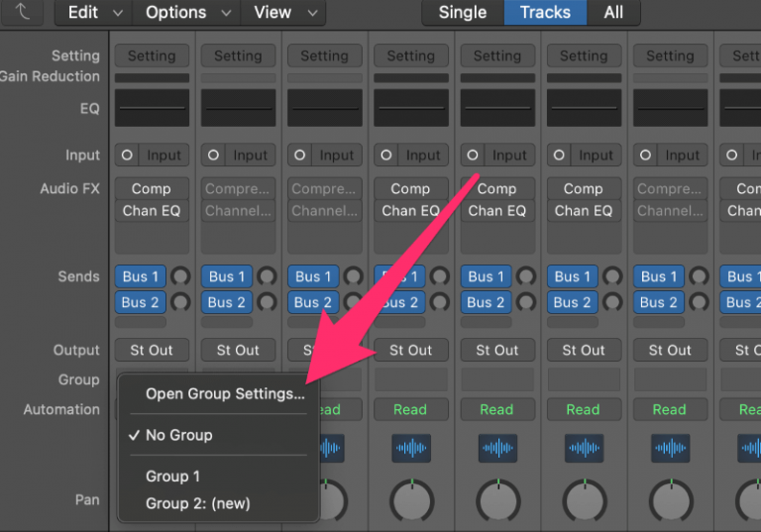Click the waveform icon on the sixth channel strip
The image size is (761, 532).
click(x=584, y=448)
